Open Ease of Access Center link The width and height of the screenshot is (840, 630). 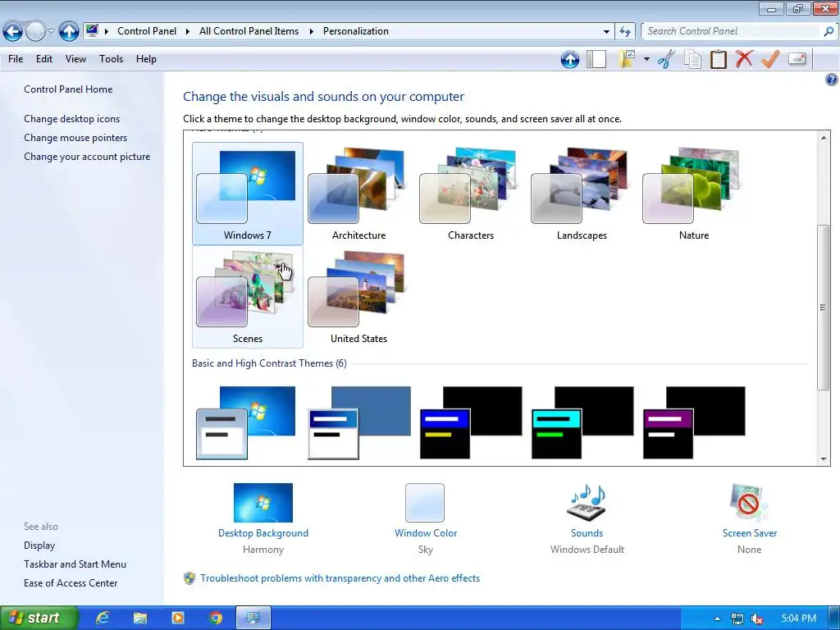[71, 583]
